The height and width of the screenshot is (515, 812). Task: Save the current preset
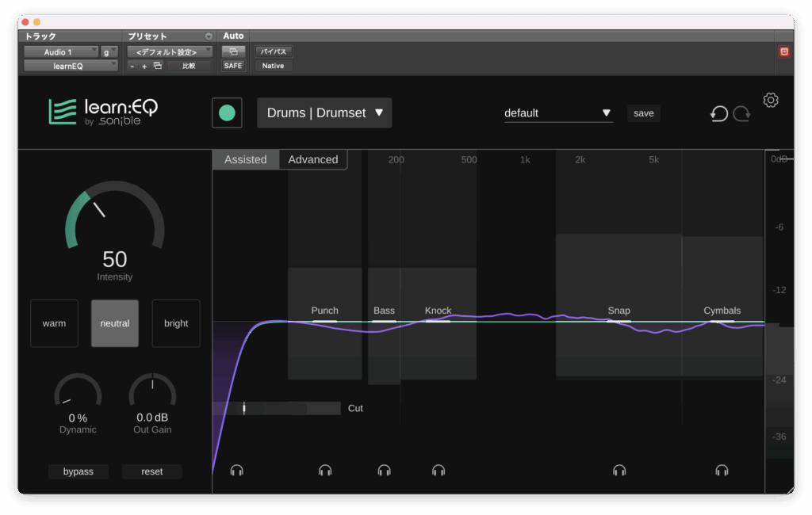coord(644,113)
